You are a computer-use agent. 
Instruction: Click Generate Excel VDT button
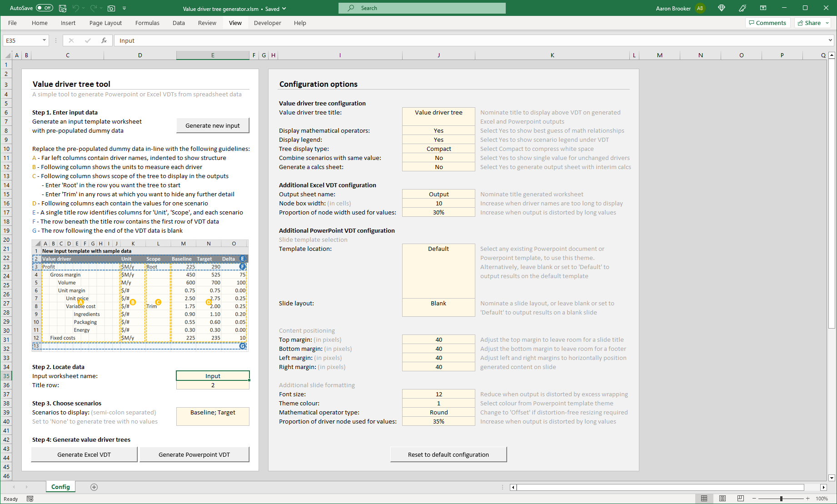coord(84,454)
